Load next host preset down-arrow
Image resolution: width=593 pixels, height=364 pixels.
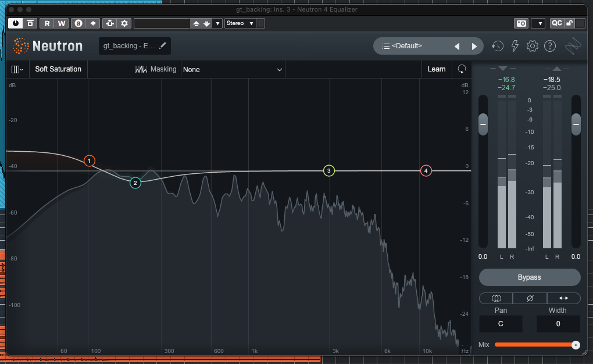pyautogui.click(x=206, y=23)
